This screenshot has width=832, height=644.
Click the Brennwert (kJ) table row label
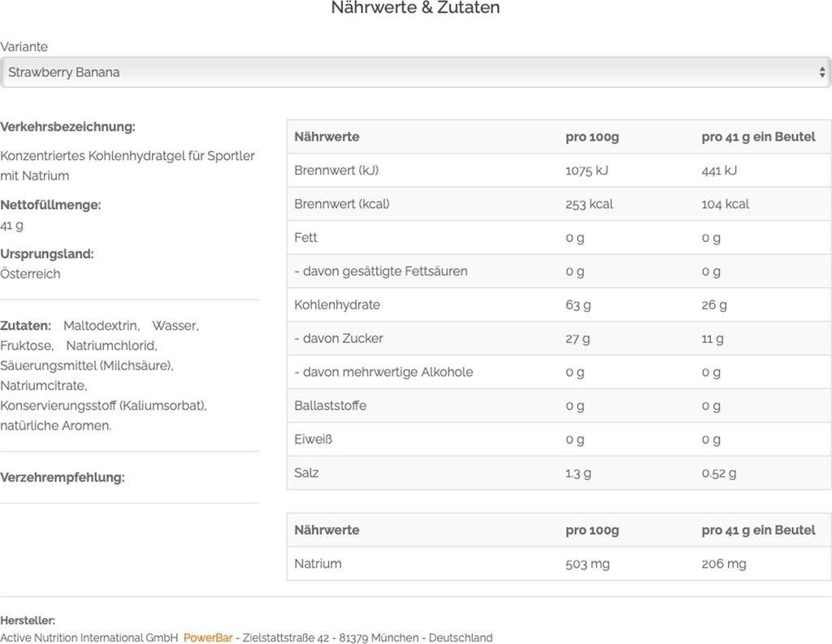pyautogui.click(x=336, y=171)
